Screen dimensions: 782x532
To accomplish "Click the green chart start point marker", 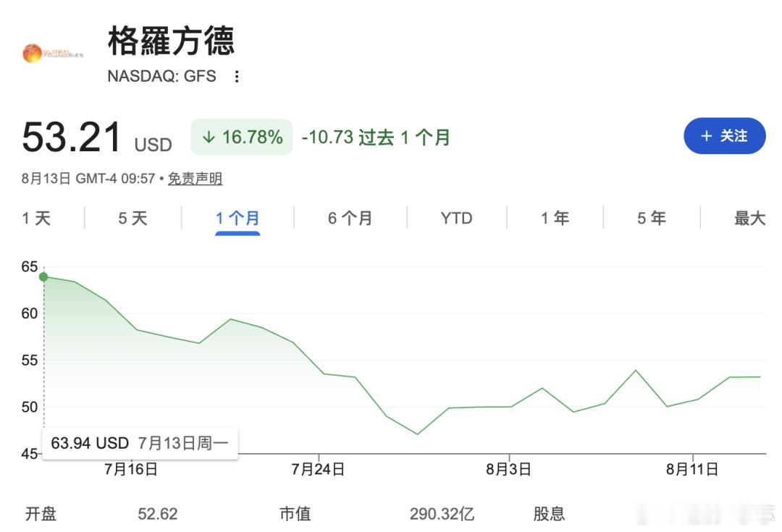I will [43, 276].
